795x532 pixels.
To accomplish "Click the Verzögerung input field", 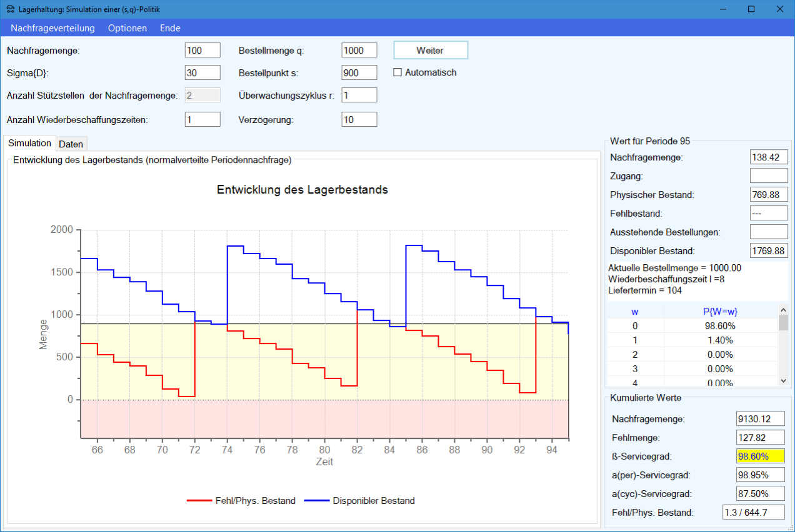I will tap(359, 119).
